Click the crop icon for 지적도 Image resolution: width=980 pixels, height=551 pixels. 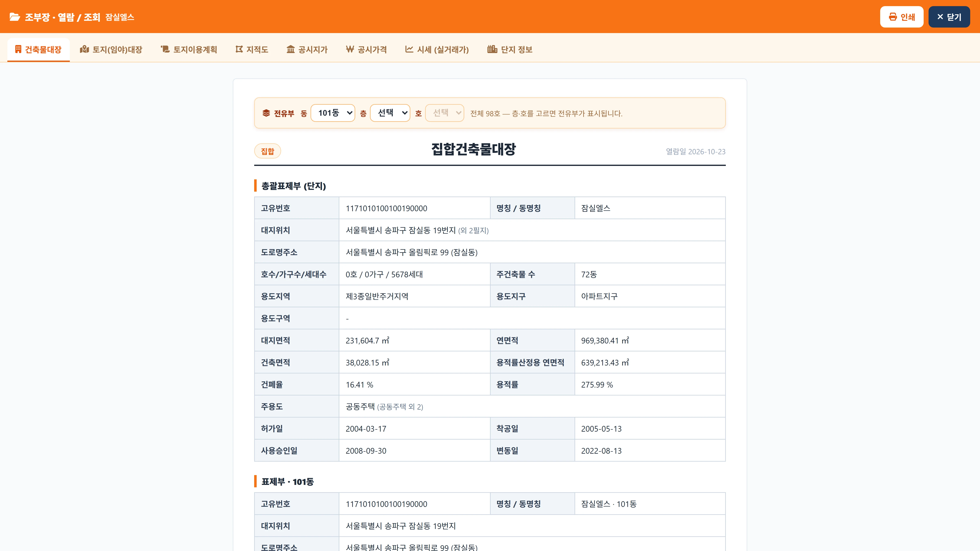(x=239, y=49)
